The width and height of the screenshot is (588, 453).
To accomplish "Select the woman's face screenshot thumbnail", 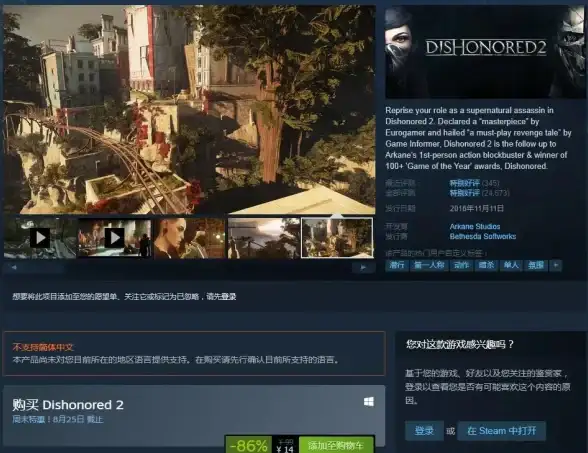I will (x=189, y=238).
